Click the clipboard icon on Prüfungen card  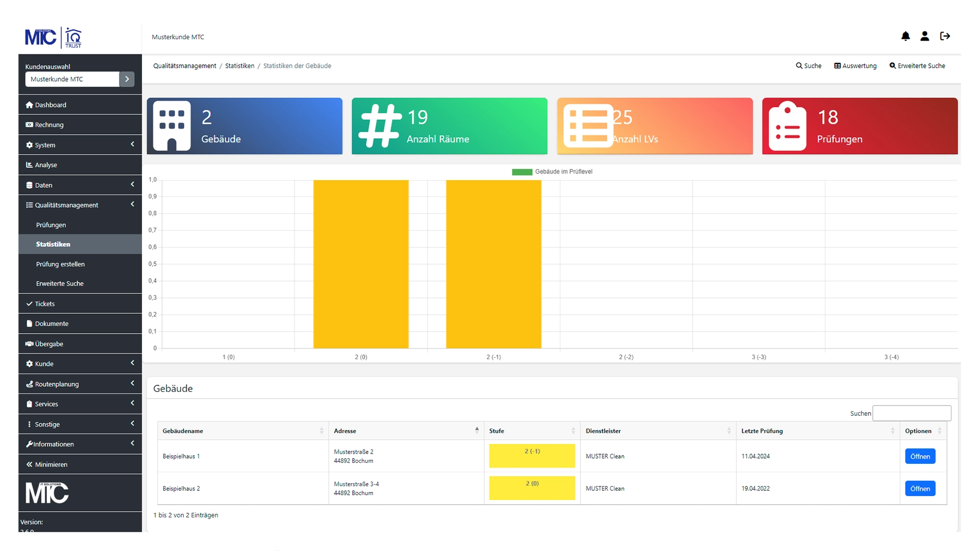pyautogui.click(x=788, y=126)
